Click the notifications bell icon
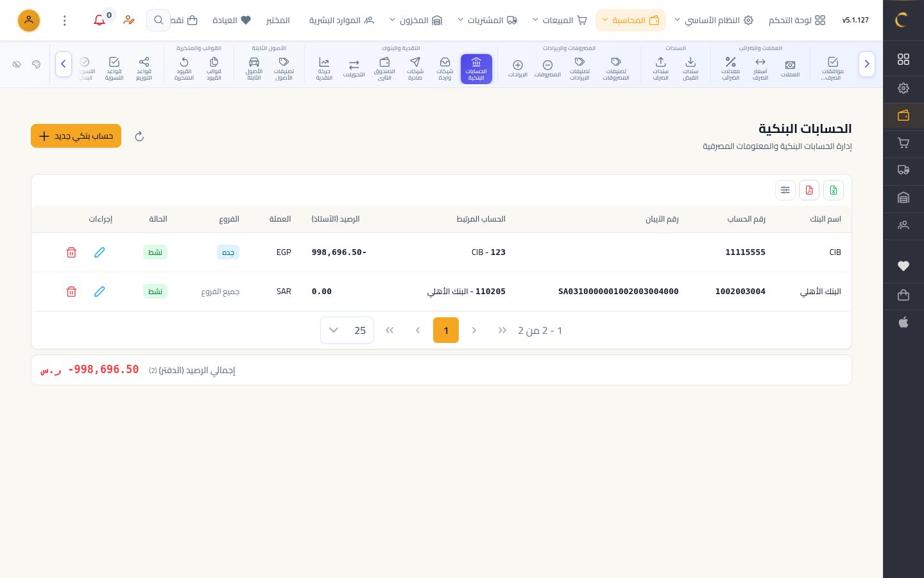924x578 pixels. click(x=99, y=21)
